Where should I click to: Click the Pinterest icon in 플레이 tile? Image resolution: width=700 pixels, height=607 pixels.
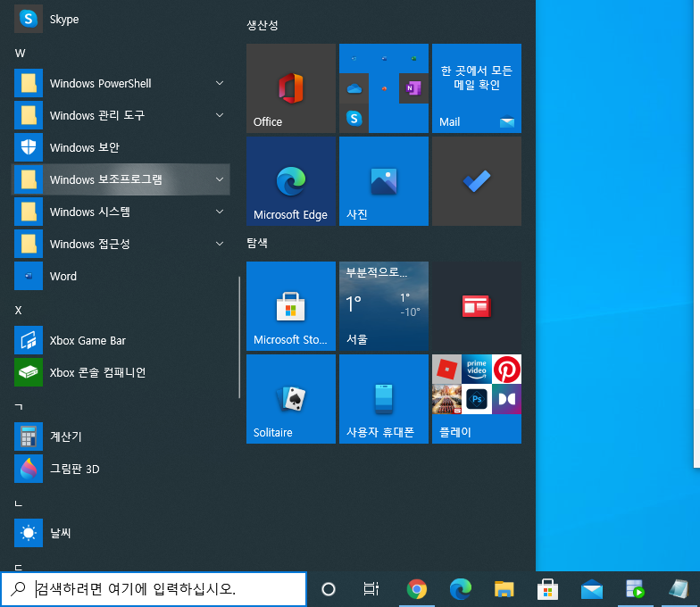pyautogui.click(x=507, y=370)
